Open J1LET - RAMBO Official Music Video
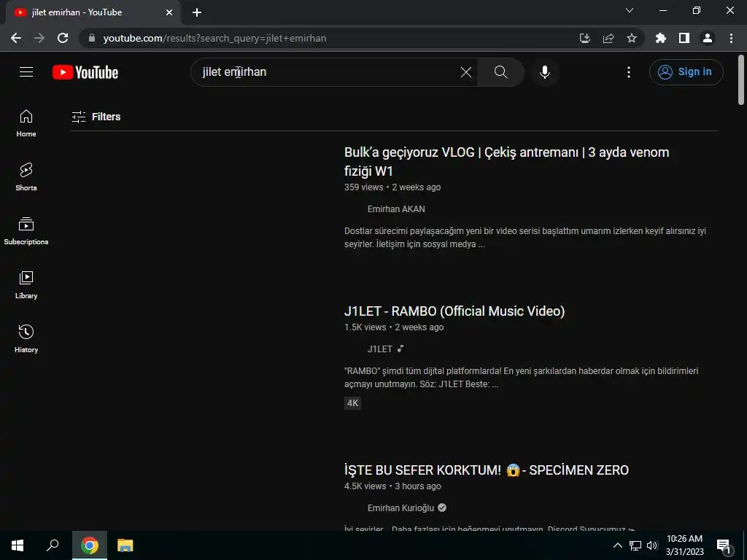This screenshot has height=560, width=747. pos(454,311)
